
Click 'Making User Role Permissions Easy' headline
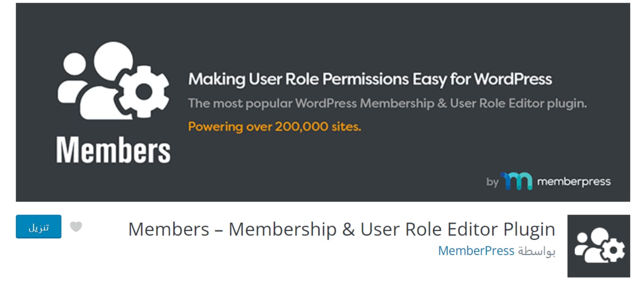tap(321, 80)
